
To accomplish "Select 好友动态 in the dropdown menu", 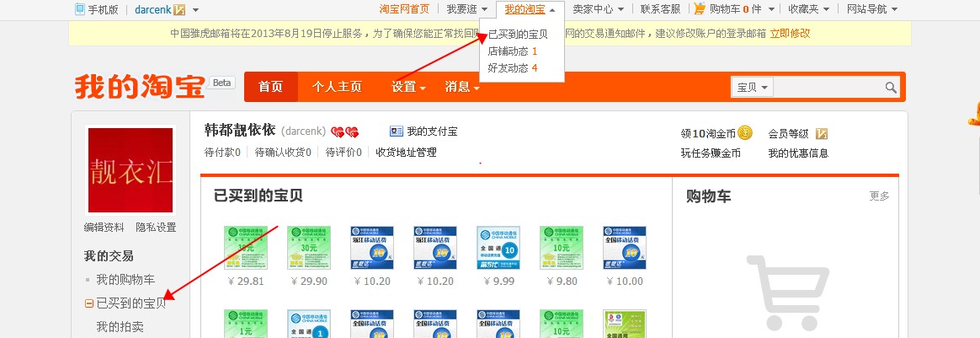I will [x=513, y=67].
